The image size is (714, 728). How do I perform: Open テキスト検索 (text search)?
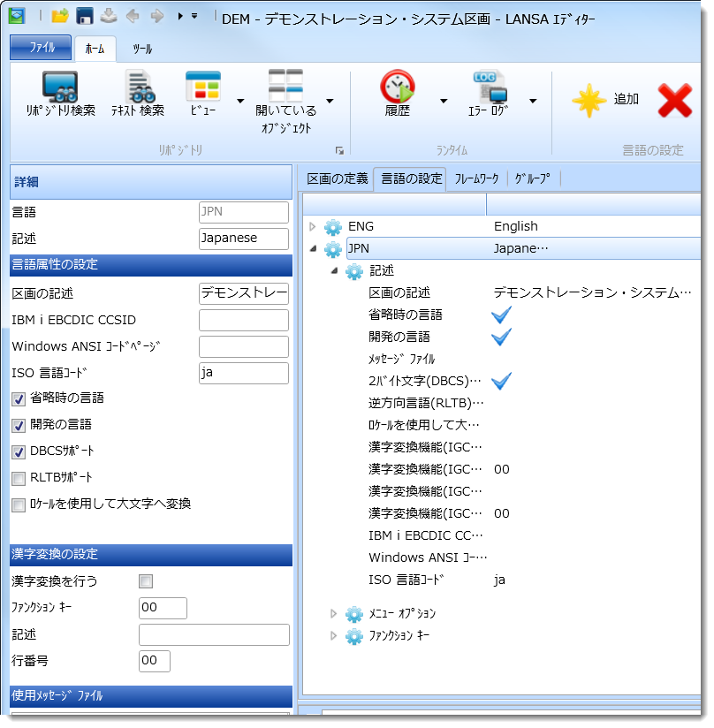pos(138,94)
